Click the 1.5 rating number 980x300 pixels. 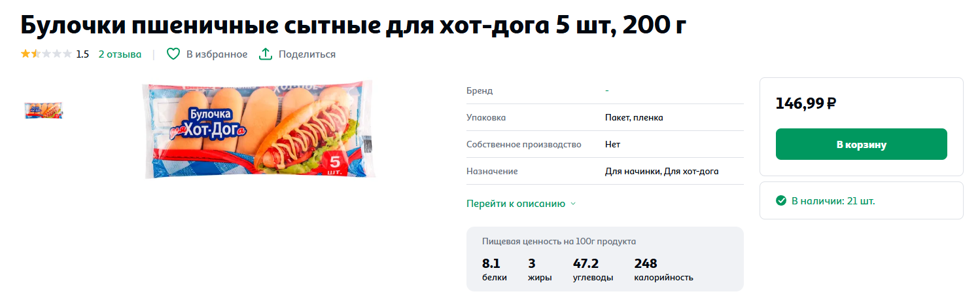[82, 54]
